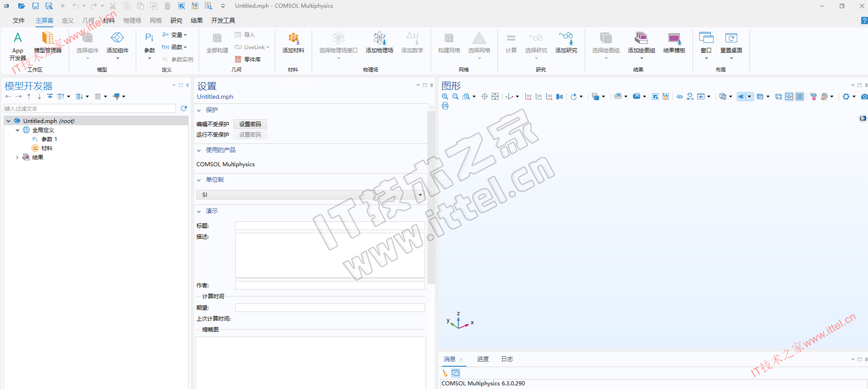This screenshot has width=868, height=389.
Task: Toggle pin on the 设置 panel
Action: pos(431,85)
